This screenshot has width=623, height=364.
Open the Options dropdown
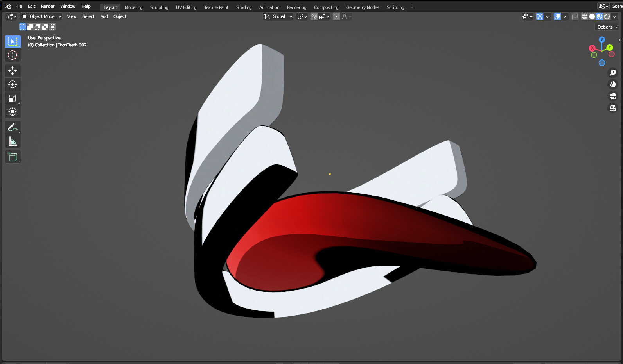[607, 27]
